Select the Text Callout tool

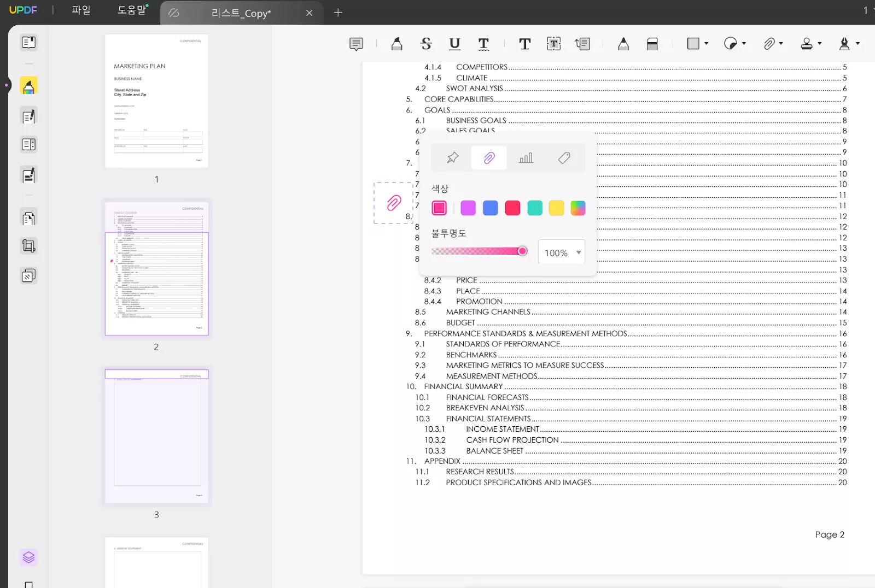(582, 44)
